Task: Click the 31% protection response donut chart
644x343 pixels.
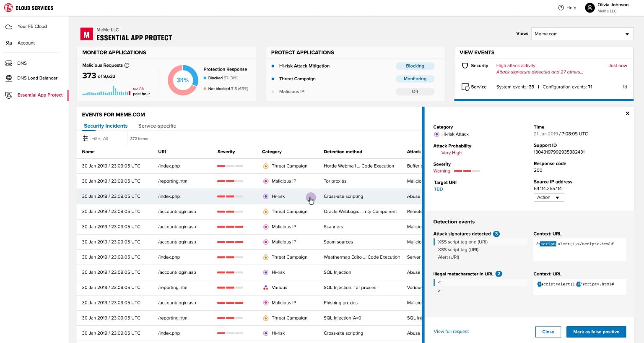Action: click(x=183, y=80)
